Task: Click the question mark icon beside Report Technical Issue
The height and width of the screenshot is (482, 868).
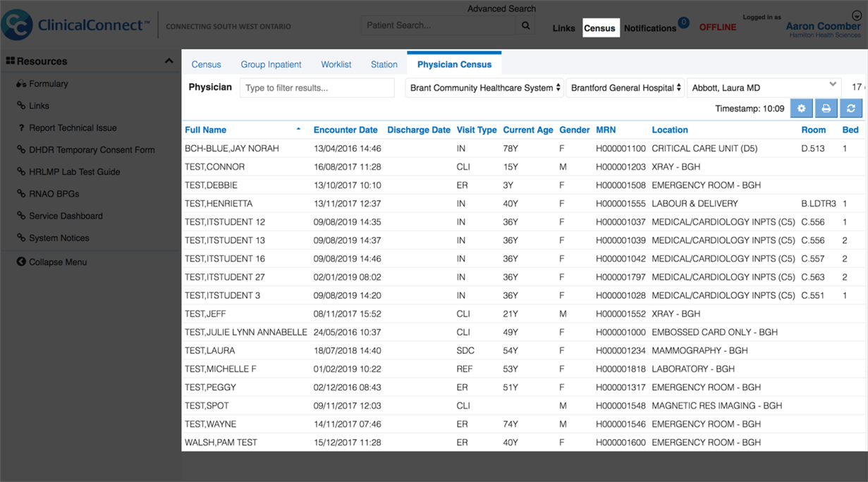Action: (x=22, y=128)
